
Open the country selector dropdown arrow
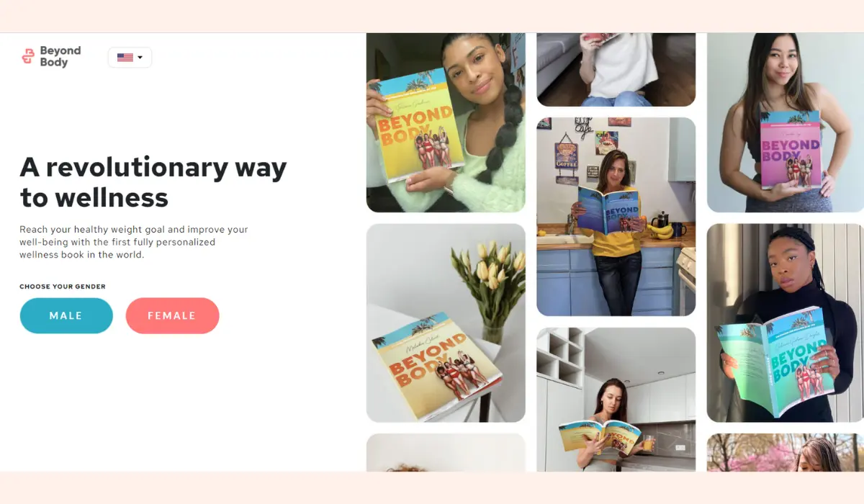click(140, 58)
